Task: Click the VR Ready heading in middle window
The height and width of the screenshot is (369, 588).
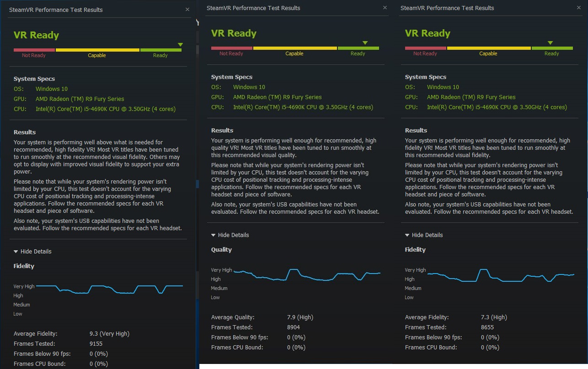Action: tap(234, 33)
